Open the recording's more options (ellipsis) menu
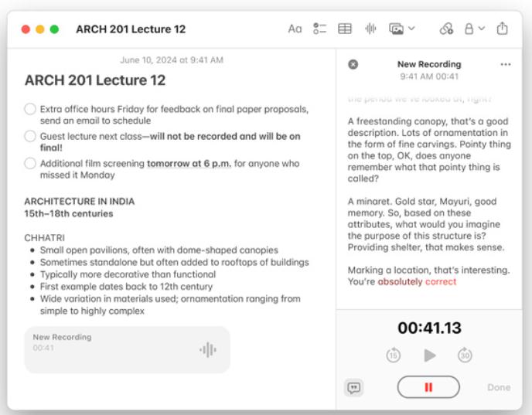The image size is (532, 415). coord(506,65)
